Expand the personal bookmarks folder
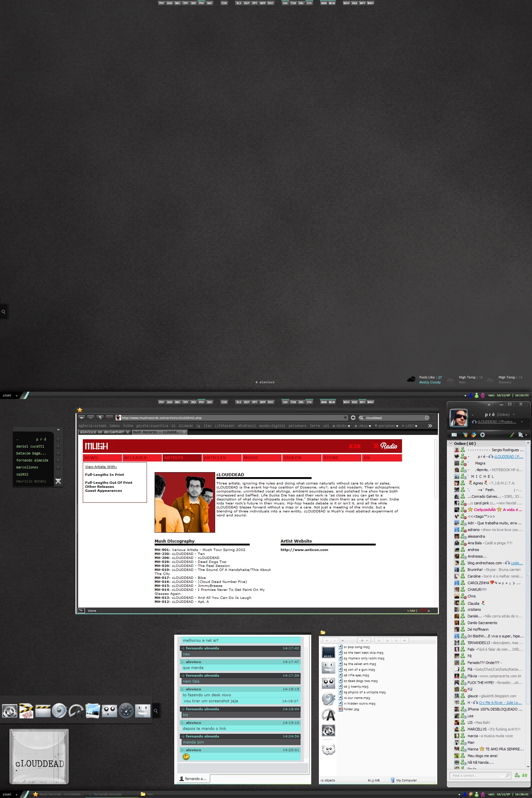Image resolution: width=532 pixels, height=798 pixels. tap(386, 426)
